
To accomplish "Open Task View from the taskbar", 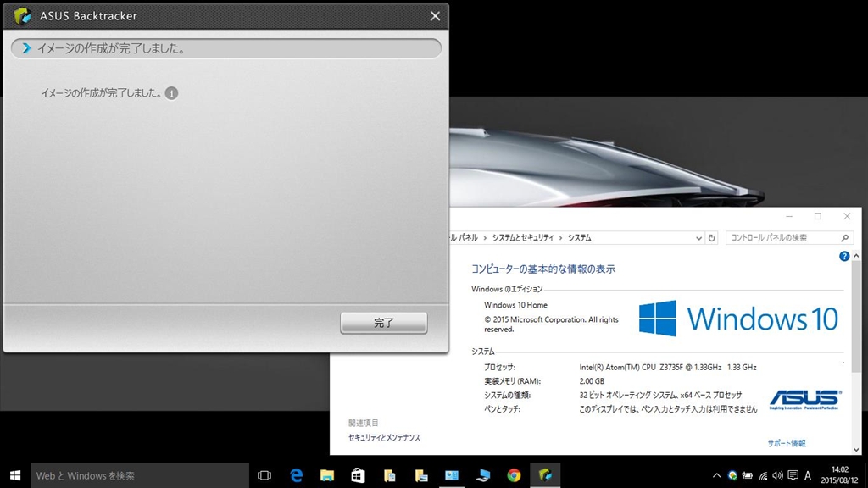I will 264,475.
